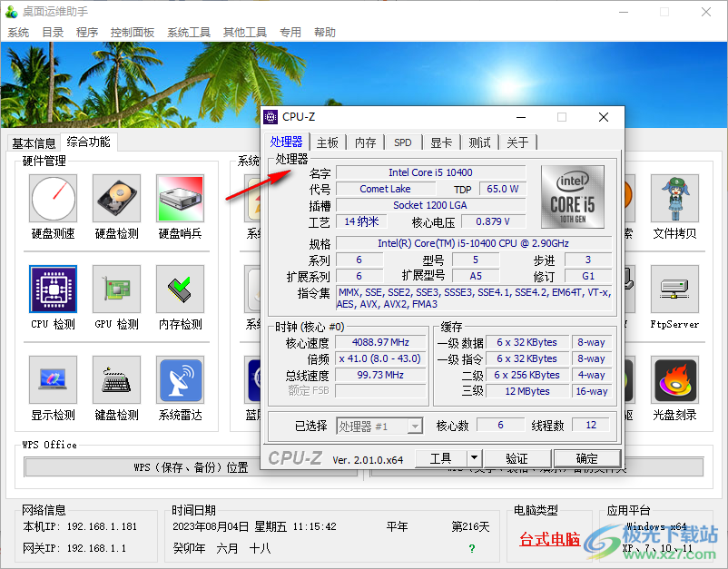Select the CPU 检测 chip icon
This screenshot has height=569, width=728.
53,289
